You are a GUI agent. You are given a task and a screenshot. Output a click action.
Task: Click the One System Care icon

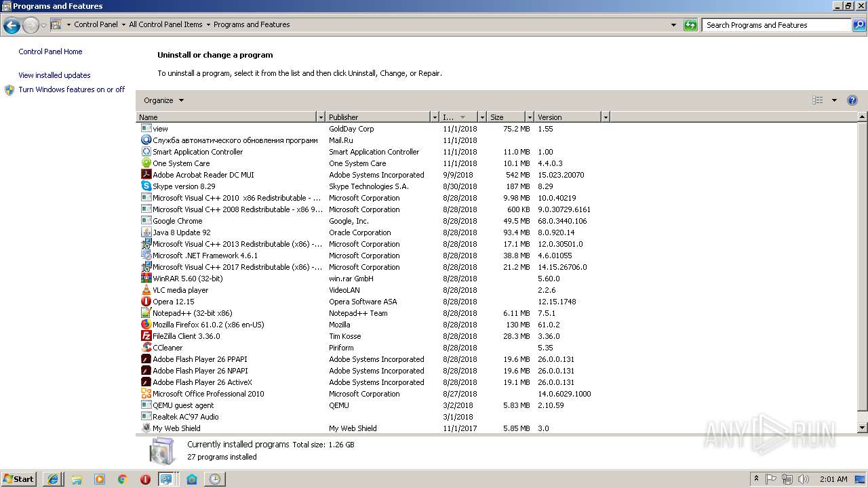pos(146,163)
